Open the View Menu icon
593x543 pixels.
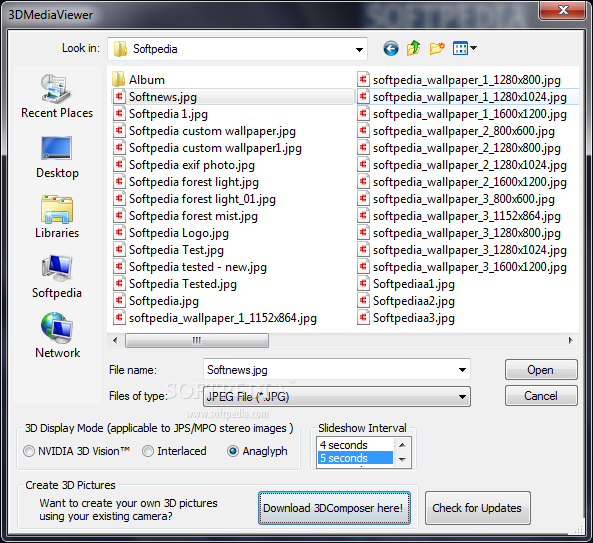click(x=464, y=48)
